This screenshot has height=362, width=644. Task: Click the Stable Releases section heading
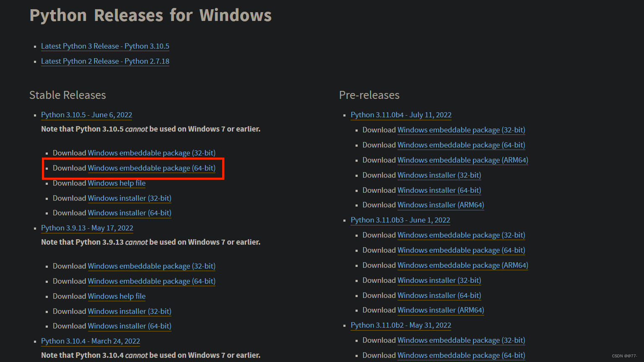coord(68,95)
